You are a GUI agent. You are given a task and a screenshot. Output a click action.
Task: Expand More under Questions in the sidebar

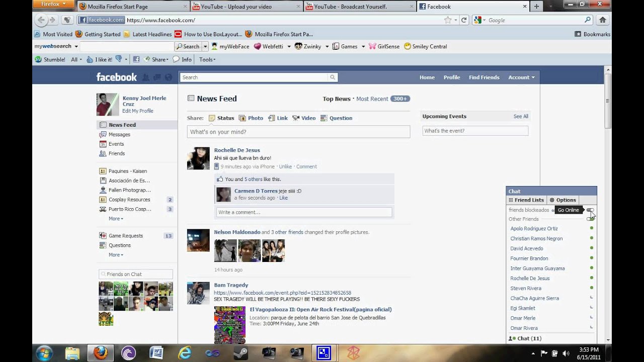[x=116, y=255]
